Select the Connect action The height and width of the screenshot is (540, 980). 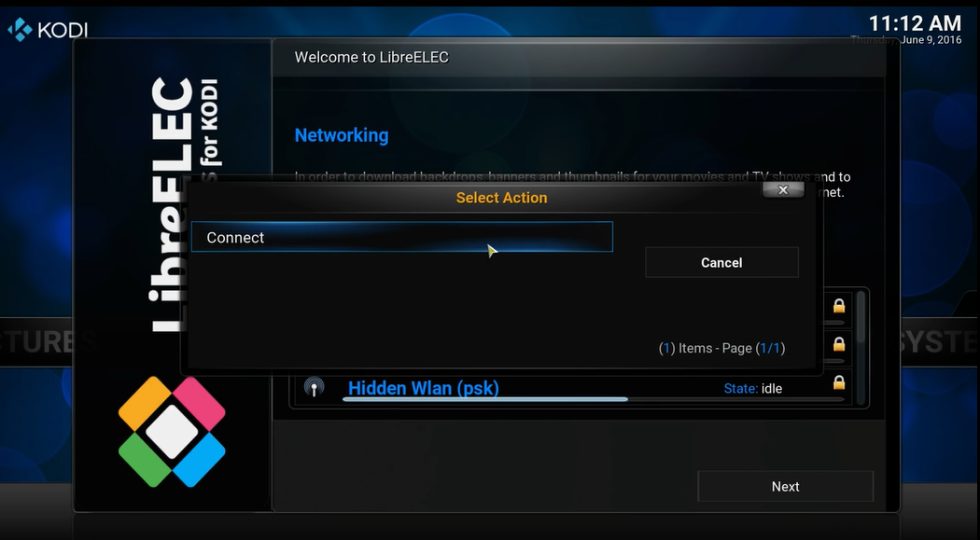(402, 237)
